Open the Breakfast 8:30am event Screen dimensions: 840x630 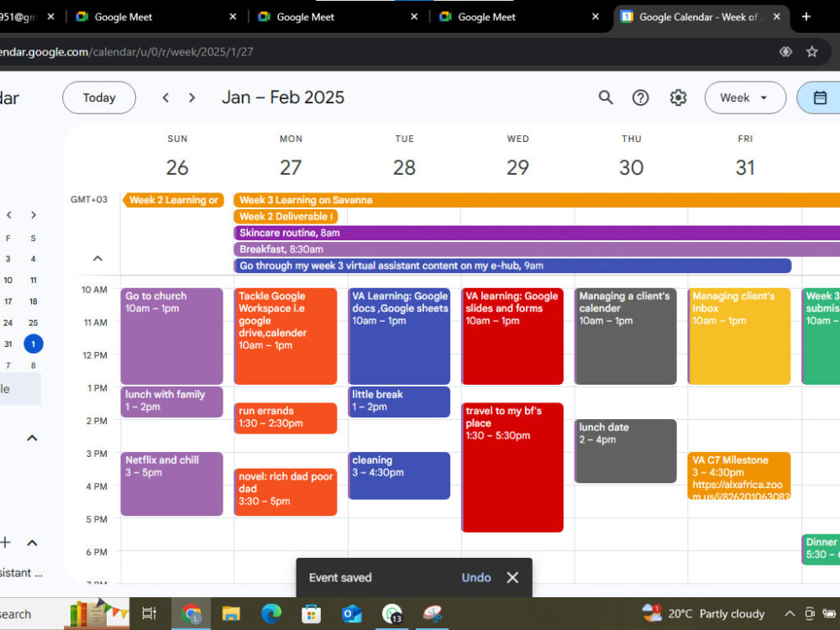pyautogui.click(x=537, y=249)
